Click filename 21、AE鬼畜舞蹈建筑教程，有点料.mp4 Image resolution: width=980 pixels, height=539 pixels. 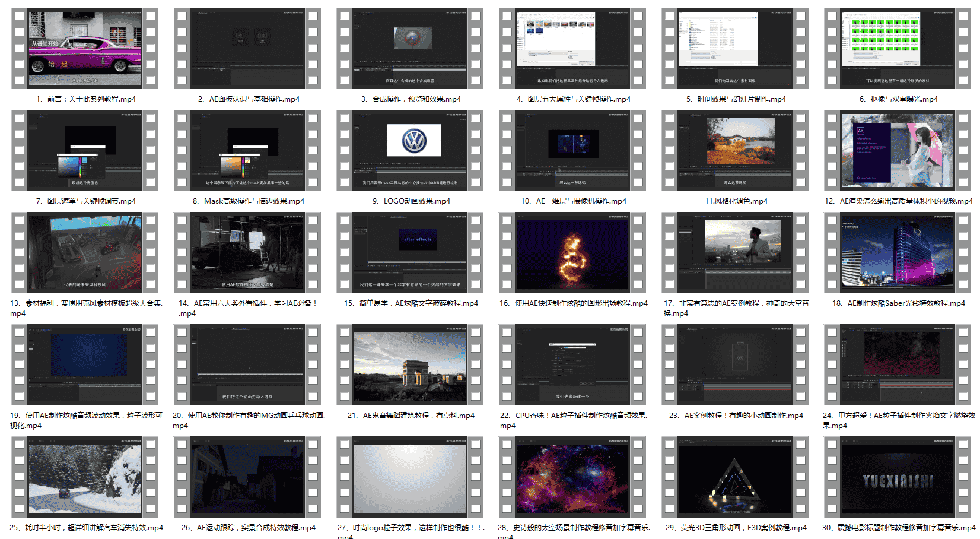pyautogui.click(x=411, y=416)
